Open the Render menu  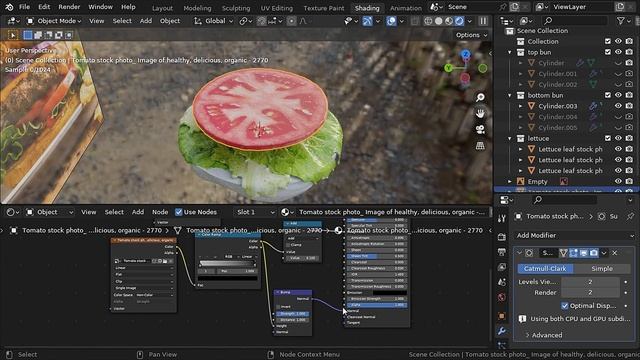(69, 7)
